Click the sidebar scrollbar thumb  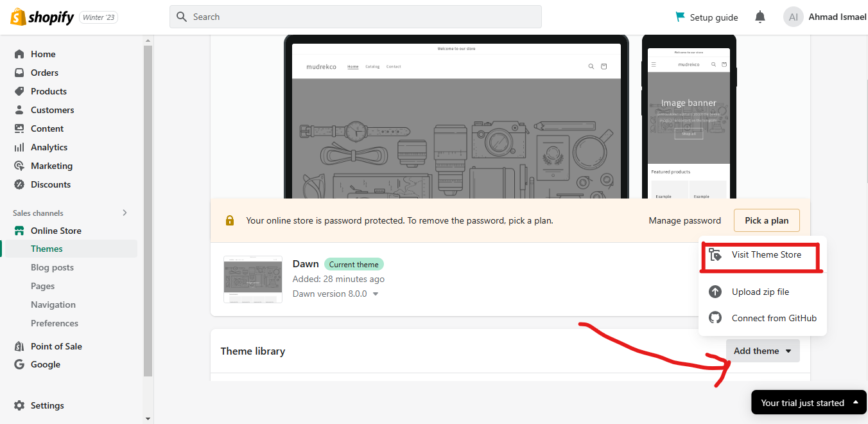point(148,211)
